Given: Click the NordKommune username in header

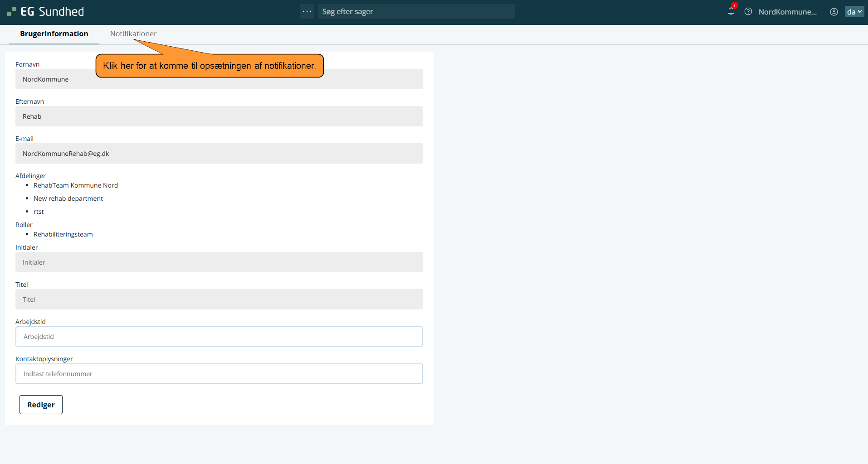Looking at the screenshot, I should 787,12.
